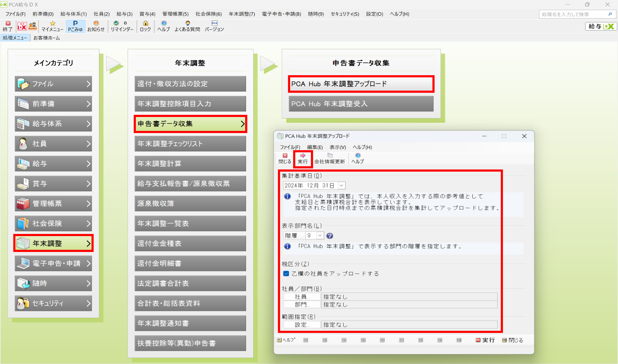Image resolution: width=618 pixels, height=364 pixels.
Task: Expand 申告書データ収集 submenu
Action: pyautogui.click(x=190, y=124)
